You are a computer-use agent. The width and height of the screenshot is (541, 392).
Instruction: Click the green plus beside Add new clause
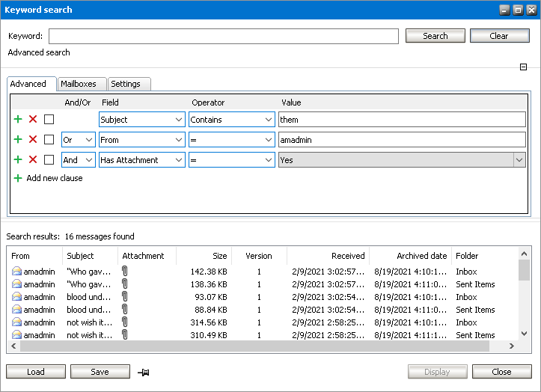click(x=18, y=179)
